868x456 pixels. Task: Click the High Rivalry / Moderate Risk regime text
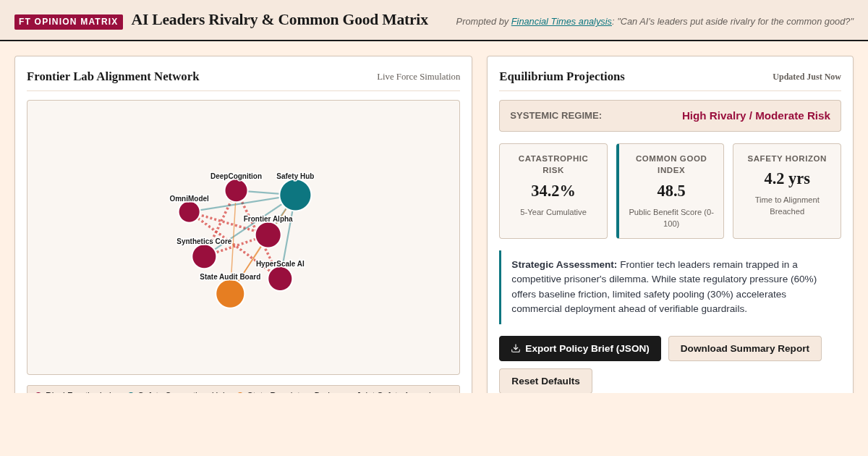click(x=756, y=116)
